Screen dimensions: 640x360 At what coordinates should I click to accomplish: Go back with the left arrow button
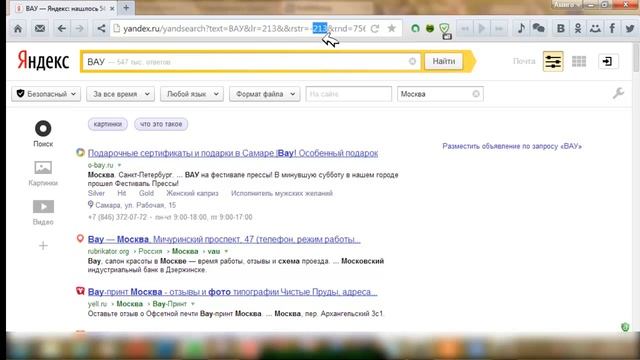(62, 29)
